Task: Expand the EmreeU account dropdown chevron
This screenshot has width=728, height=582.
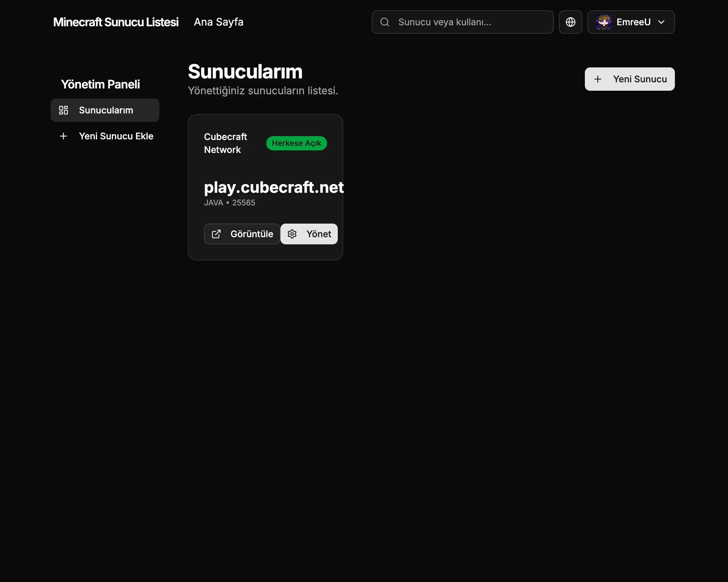Action: [661, 22]
